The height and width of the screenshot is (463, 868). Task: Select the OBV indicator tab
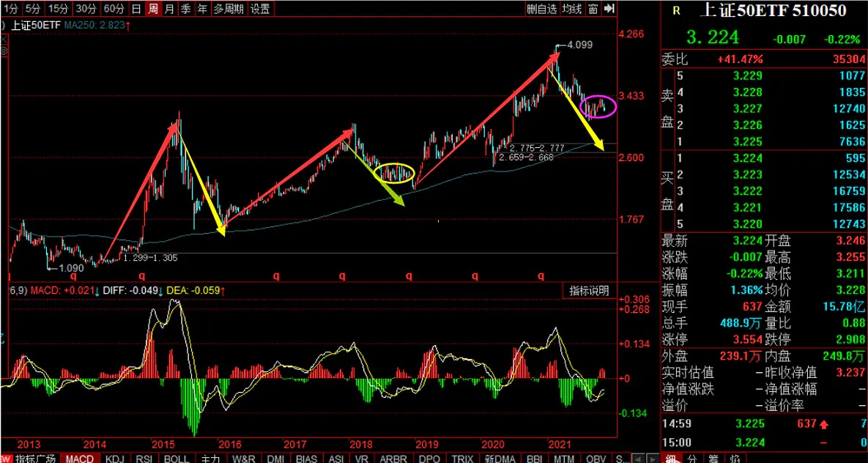(x=596, y=458)
